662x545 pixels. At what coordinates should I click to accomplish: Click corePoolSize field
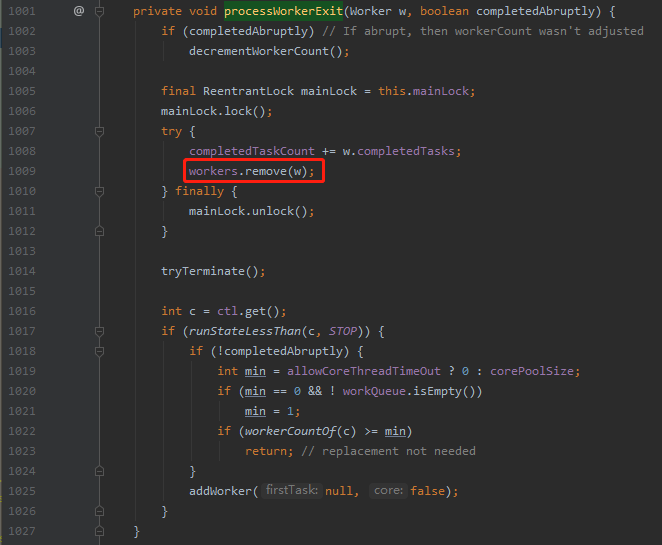pos(532,371)
